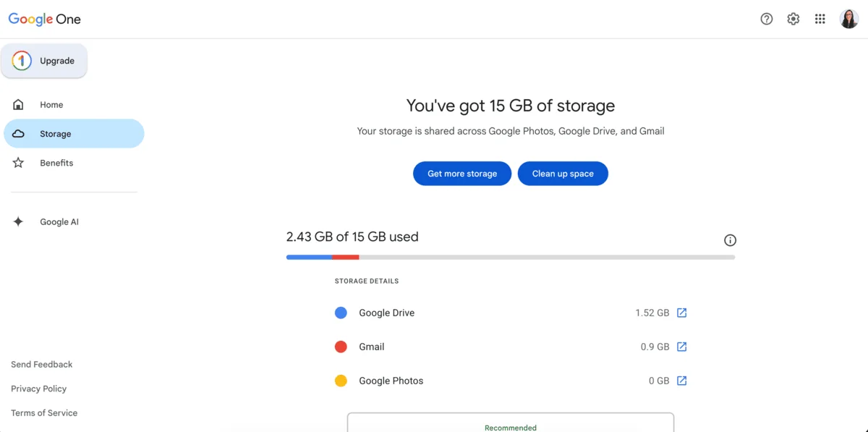Open the Privacy Policy link

point(38,389)
